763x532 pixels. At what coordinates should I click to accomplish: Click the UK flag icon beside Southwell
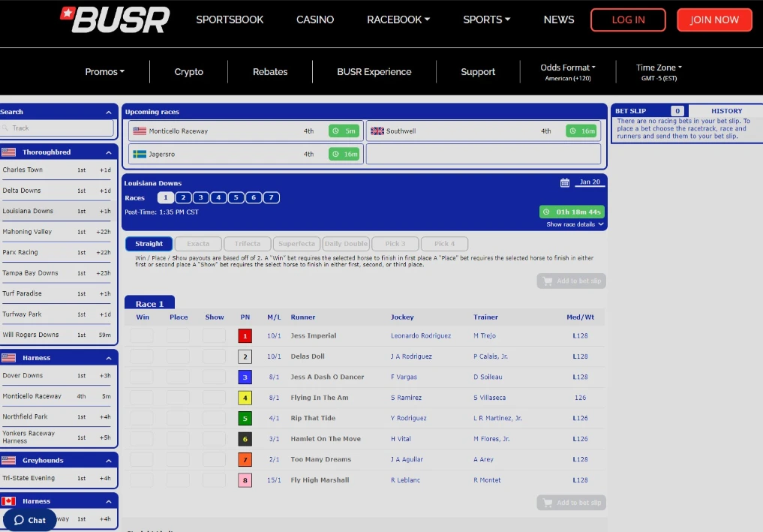pyautogui.click(x=377, y=130)
